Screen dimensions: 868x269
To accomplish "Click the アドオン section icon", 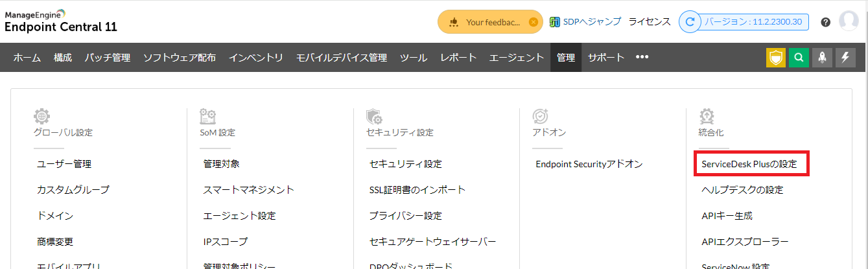I will (x=541, y=117).
